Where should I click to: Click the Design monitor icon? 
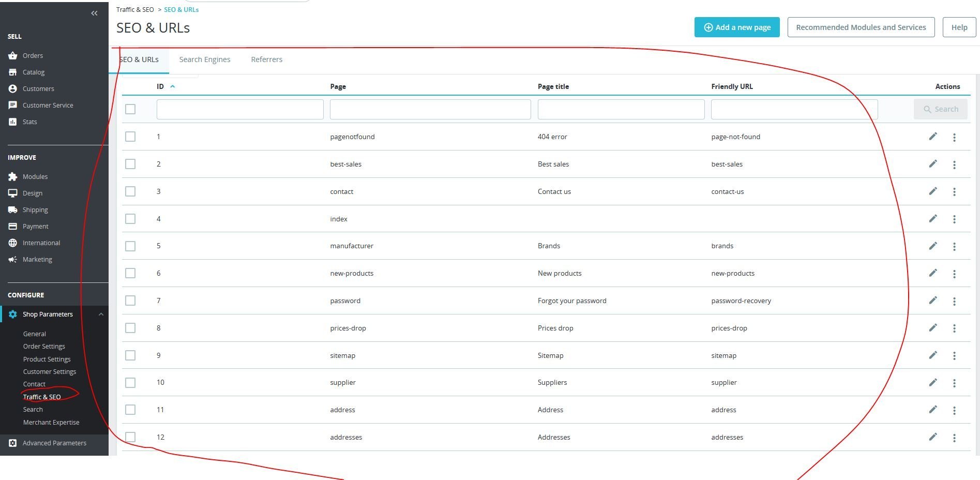(x=13, y=193)
